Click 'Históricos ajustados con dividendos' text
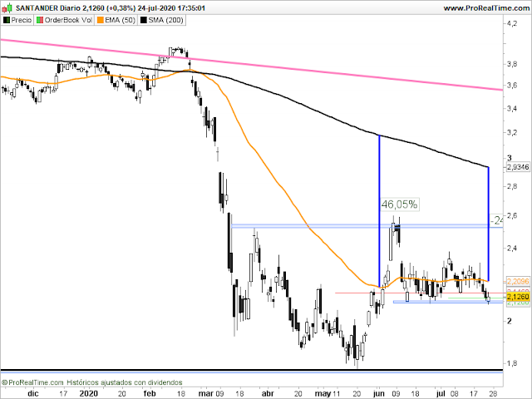The width and height of the screenshot is (532, 399). tap(124, 382)
